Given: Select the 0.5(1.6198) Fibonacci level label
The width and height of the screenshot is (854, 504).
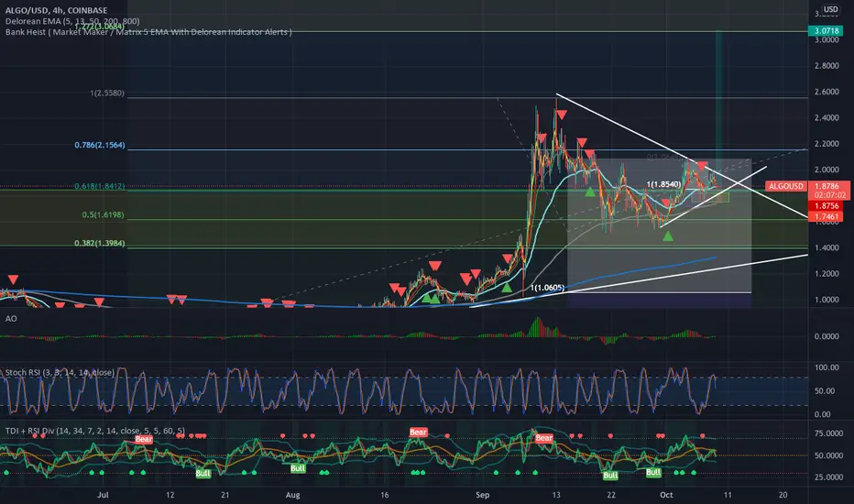Looking at the screenshot, I should pyautogui.click(x=103, y=214).
